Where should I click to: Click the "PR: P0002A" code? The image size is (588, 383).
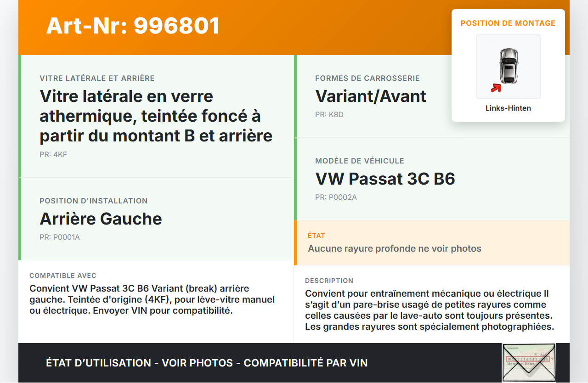336,197
